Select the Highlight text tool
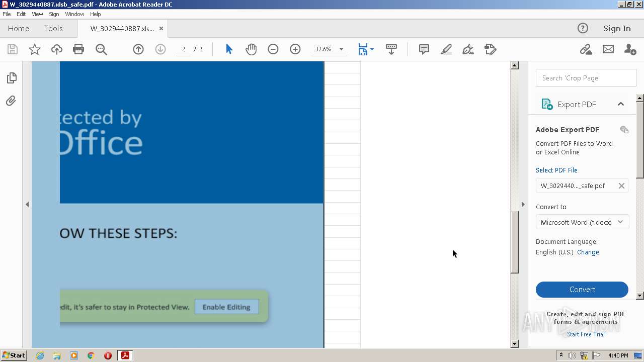This screenshot has height=362, width=644. click(446, 49)
